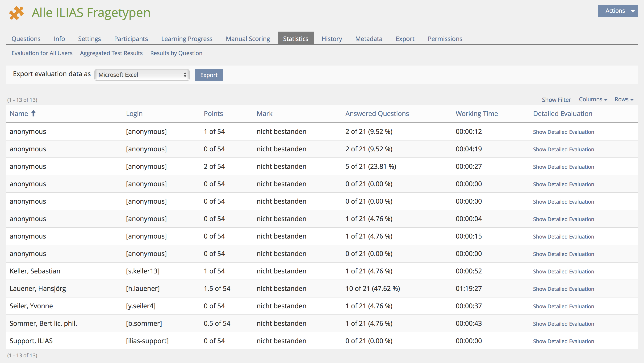Click the orange puzzle piece test icon
The height and width of the screenshot is (363, 644).
(x=17, y=12)
